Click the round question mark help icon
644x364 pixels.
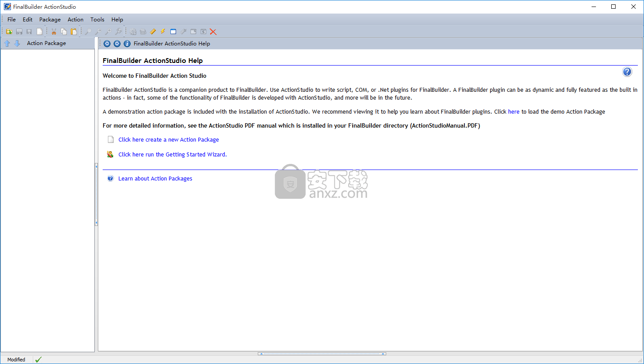coord(627,72)
